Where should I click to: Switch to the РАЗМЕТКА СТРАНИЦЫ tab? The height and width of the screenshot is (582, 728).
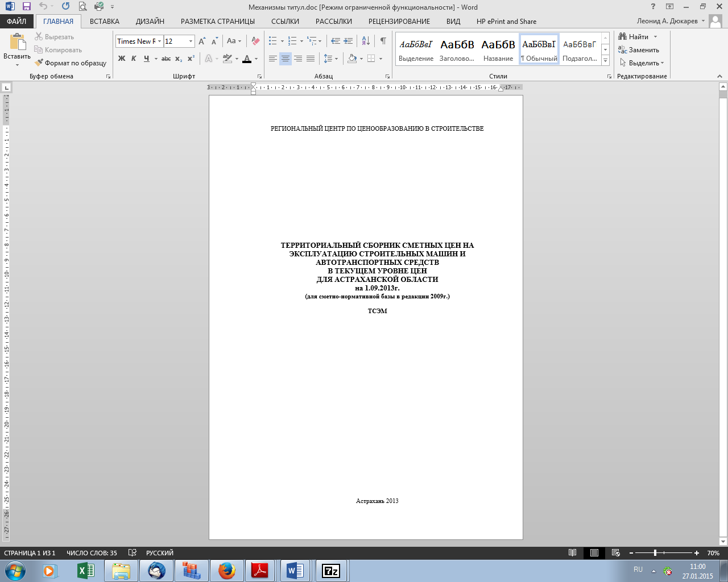pos(218,22)
